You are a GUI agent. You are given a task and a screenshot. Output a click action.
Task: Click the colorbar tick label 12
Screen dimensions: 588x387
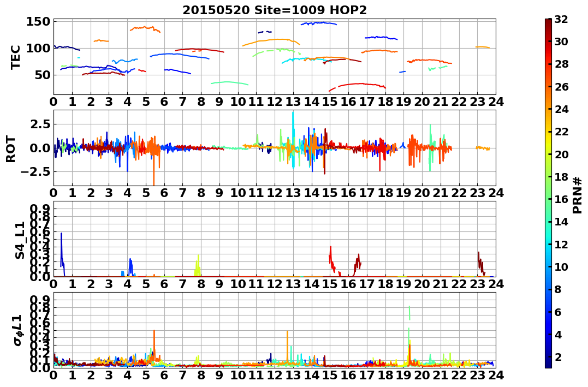561,244
